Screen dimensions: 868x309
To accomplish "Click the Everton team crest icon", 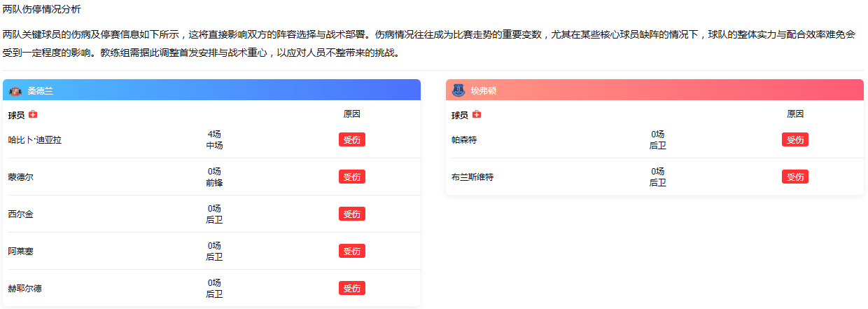I will click(458, 90).
